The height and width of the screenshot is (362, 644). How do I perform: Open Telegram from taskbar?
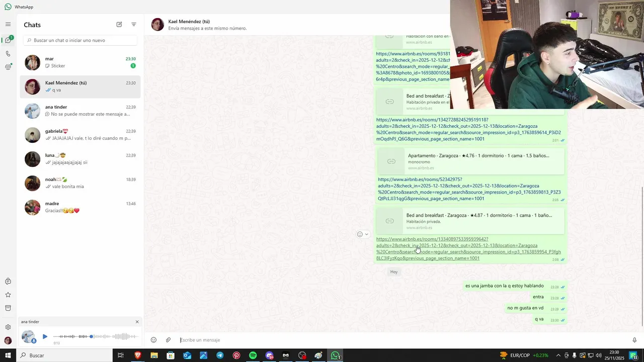click(x=220, y=355)
